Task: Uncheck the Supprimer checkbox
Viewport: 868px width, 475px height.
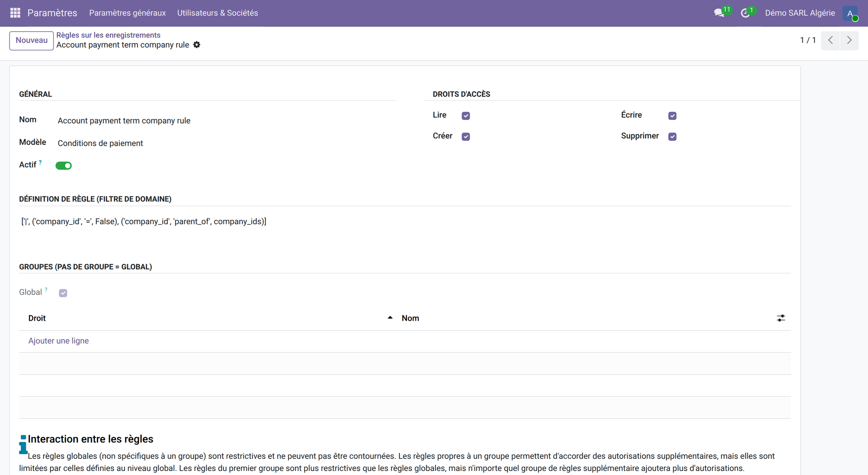Action: coord(672,137)
